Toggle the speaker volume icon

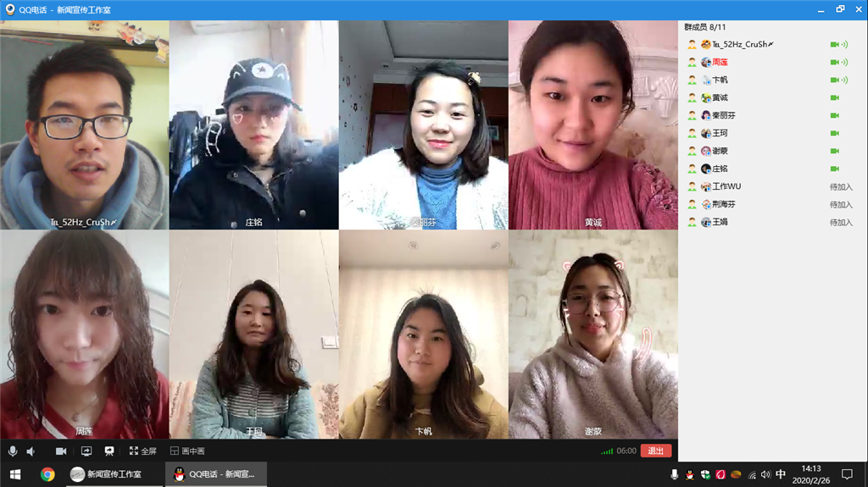31,451
